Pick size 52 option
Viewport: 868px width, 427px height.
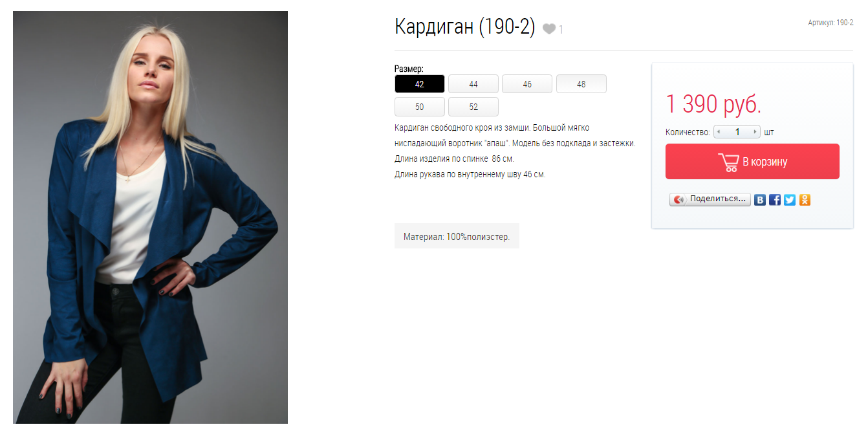[x=473, y=107]
